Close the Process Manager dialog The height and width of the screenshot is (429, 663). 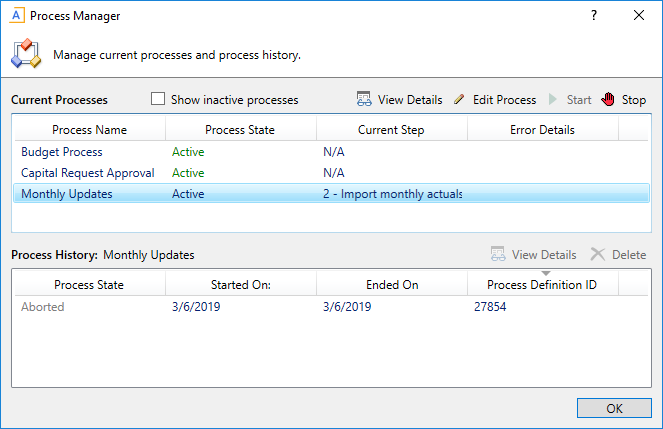(x=639, y=16)
